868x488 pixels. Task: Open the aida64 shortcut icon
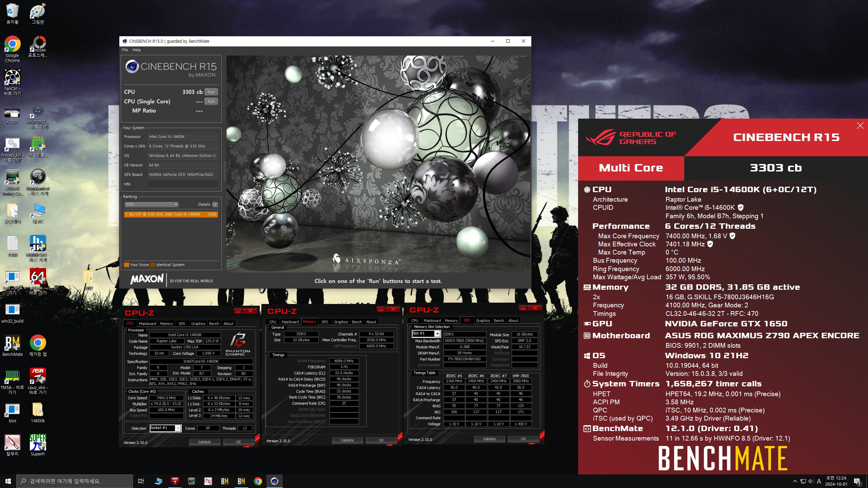click(x=38, y=282)
